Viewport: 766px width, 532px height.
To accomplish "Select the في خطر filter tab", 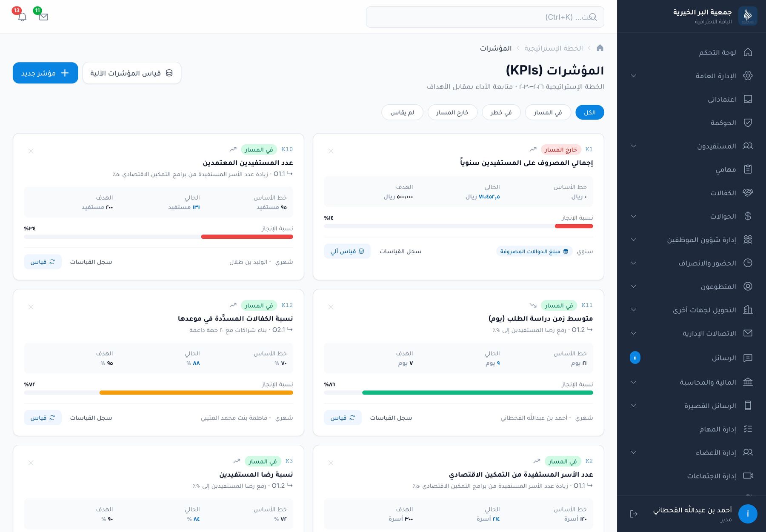I will tap(501, 112).
